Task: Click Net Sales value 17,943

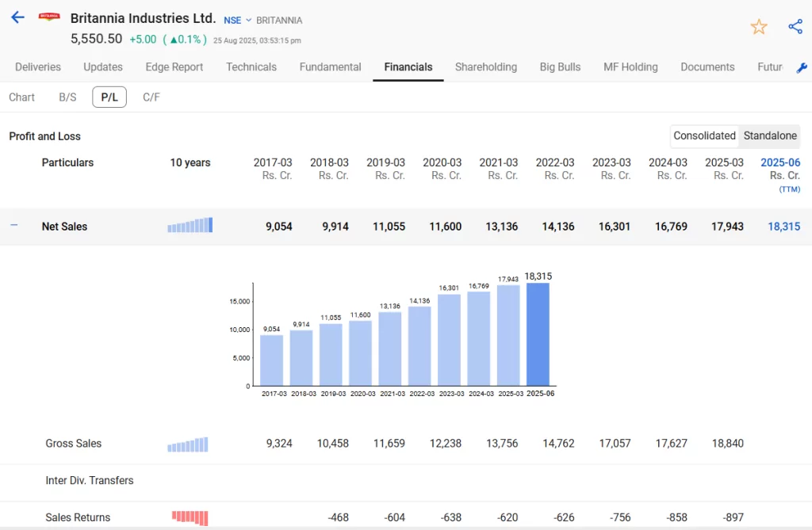Action: point(728,227)
